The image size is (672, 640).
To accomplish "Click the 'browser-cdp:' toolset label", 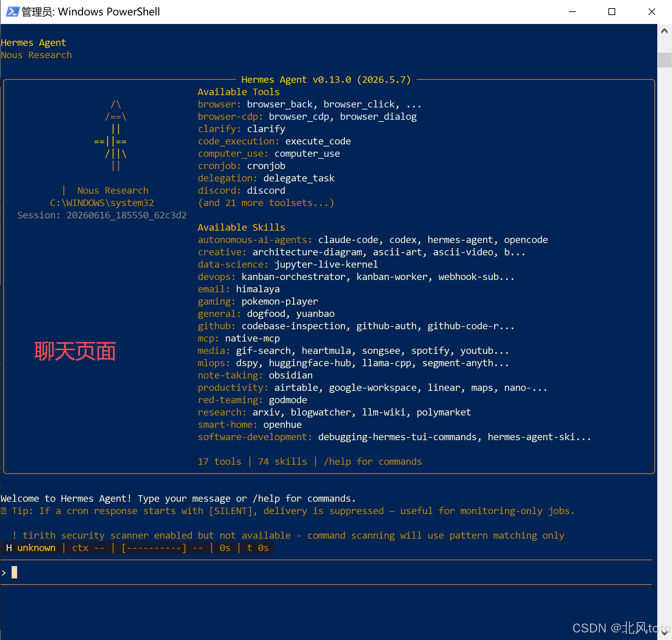I will (x=230, y=117).
